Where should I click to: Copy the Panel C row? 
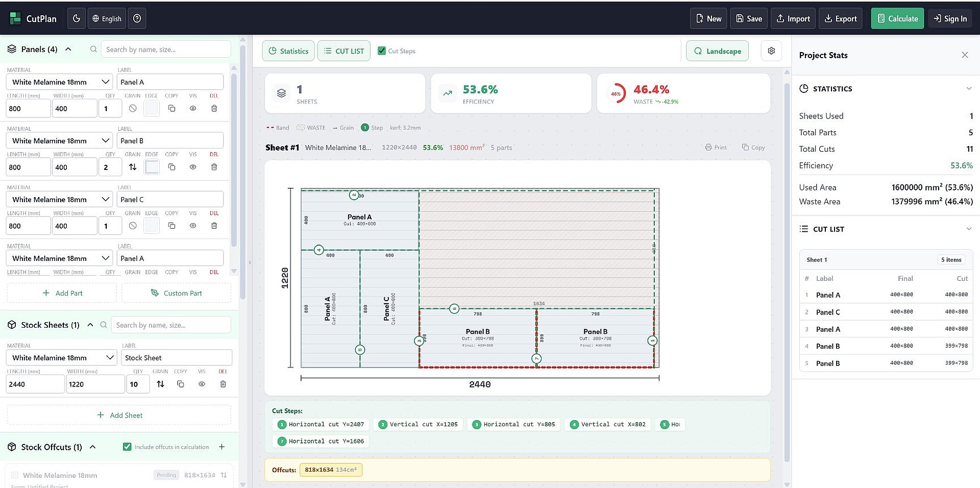pos(171,226)
